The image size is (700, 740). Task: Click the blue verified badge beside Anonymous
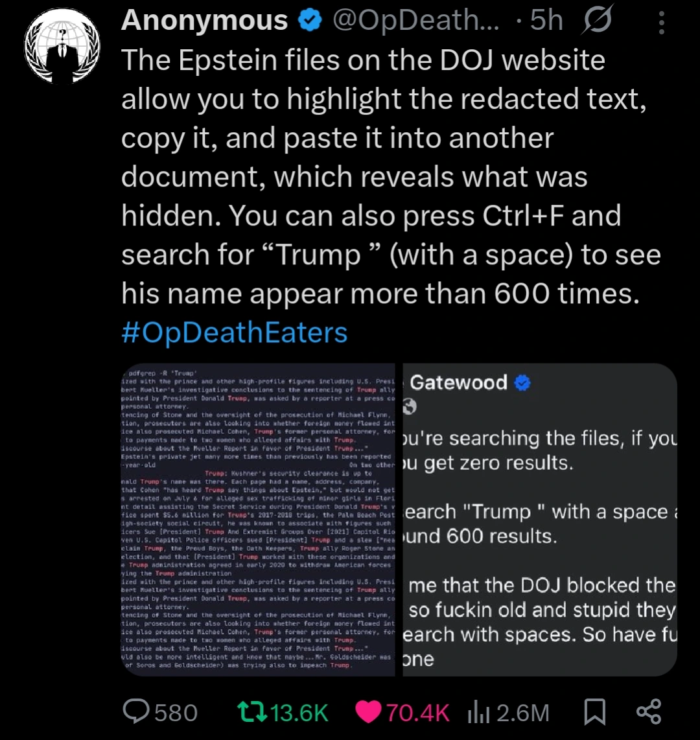309,21
